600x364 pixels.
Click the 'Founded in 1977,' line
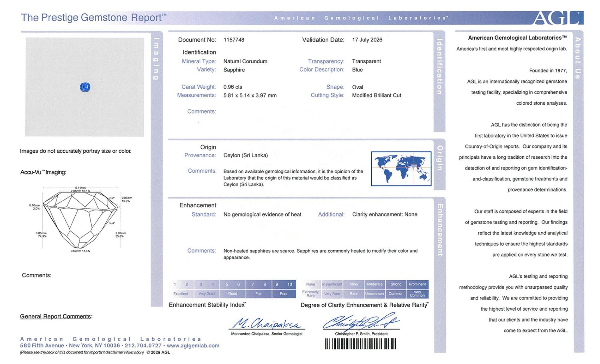548,71
